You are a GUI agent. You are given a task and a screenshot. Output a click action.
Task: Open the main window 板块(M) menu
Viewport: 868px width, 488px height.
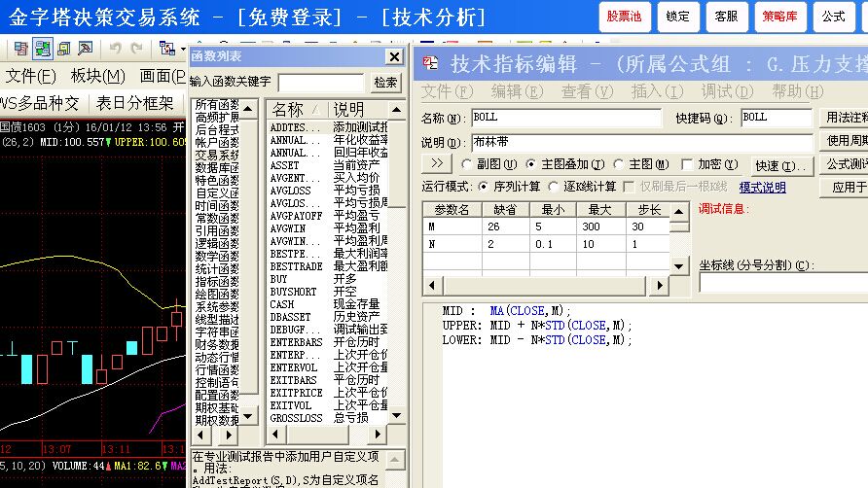click(98, 76)
